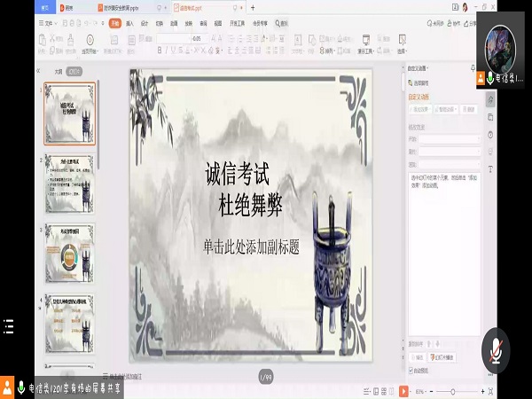This screenshot has height=399, width=532.
Task: Switch to the 大纲 outline view tab
Action: point(59,71)
